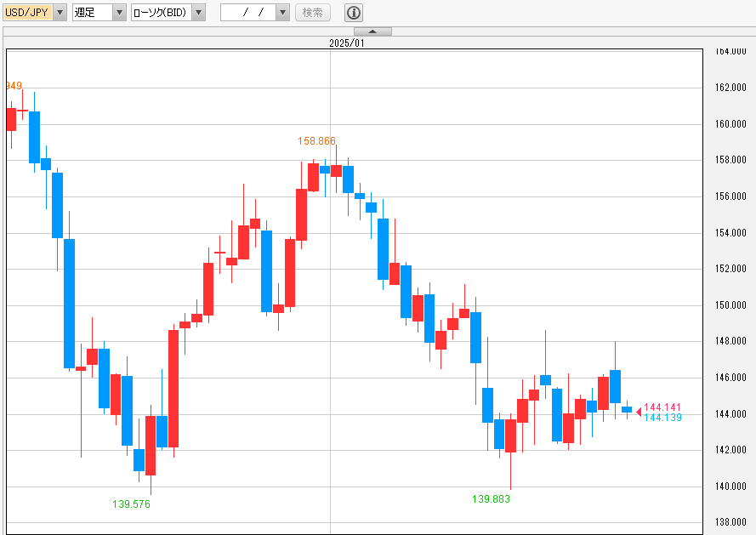
Task: Click the 152.000 price axis label
Action: pyautogui.click(x=730, y=269)
